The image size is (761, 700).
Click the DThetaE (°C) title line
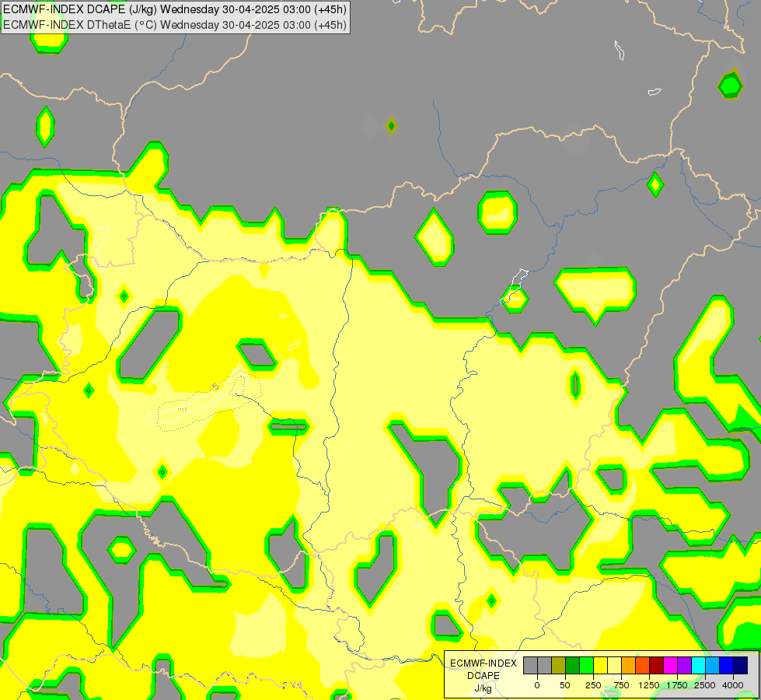point(175,25)
